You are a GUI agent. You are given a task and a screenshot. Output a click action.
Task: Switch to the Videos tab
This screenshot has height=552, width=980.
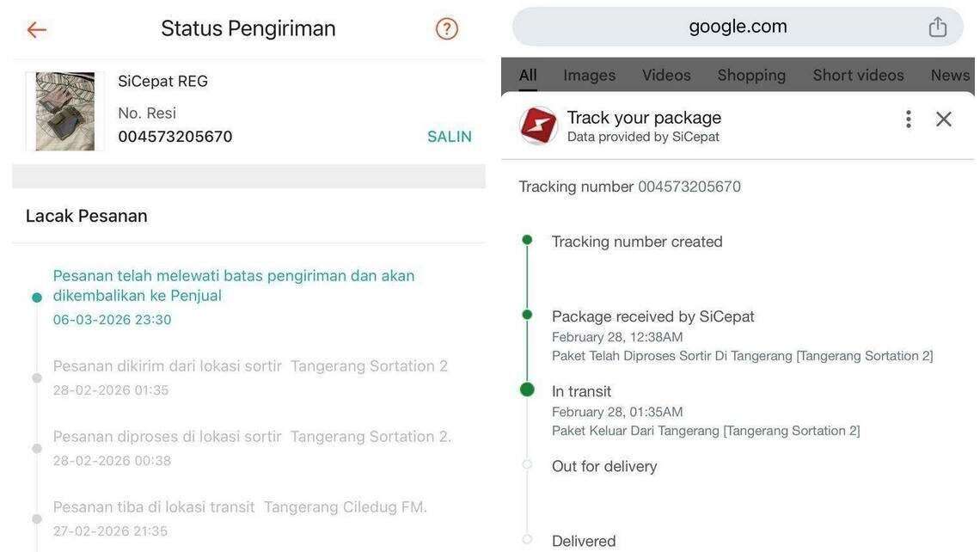[x=666, y=75]
